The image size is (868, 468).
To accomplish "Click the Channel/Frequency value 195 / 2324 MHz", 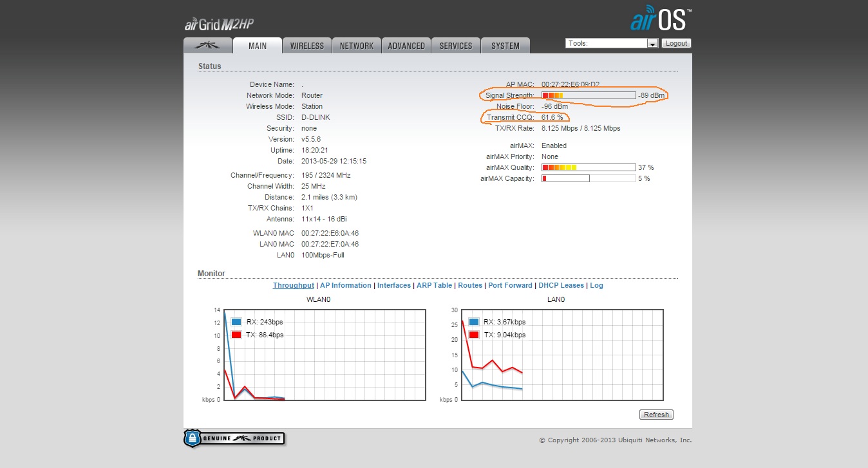I will (326, 175).
